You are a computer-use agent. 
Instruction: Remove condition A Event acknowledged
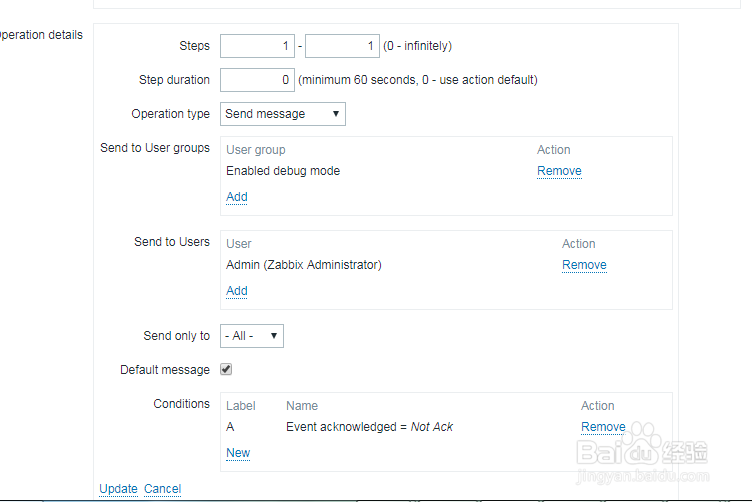(x=603, y=427)
